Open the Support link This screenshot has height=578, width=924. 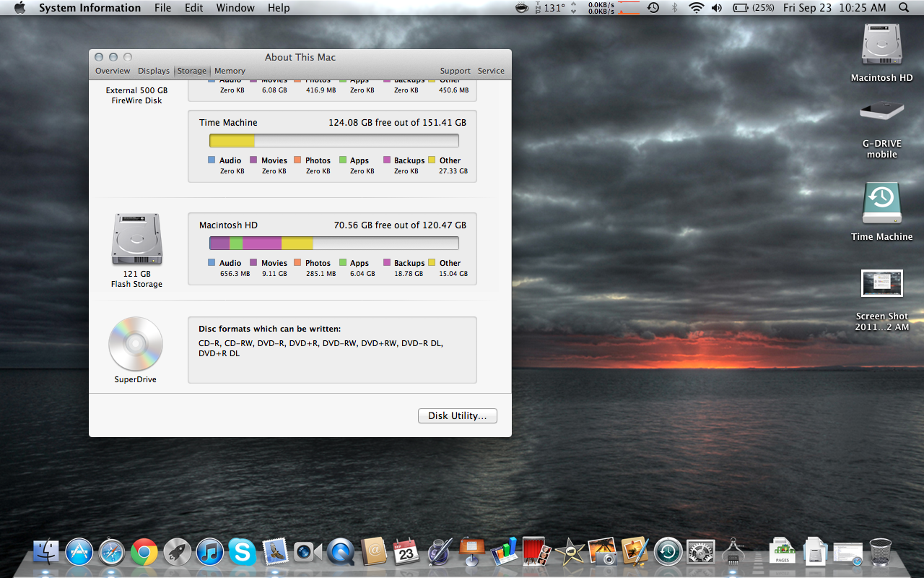tap(456, 71)
